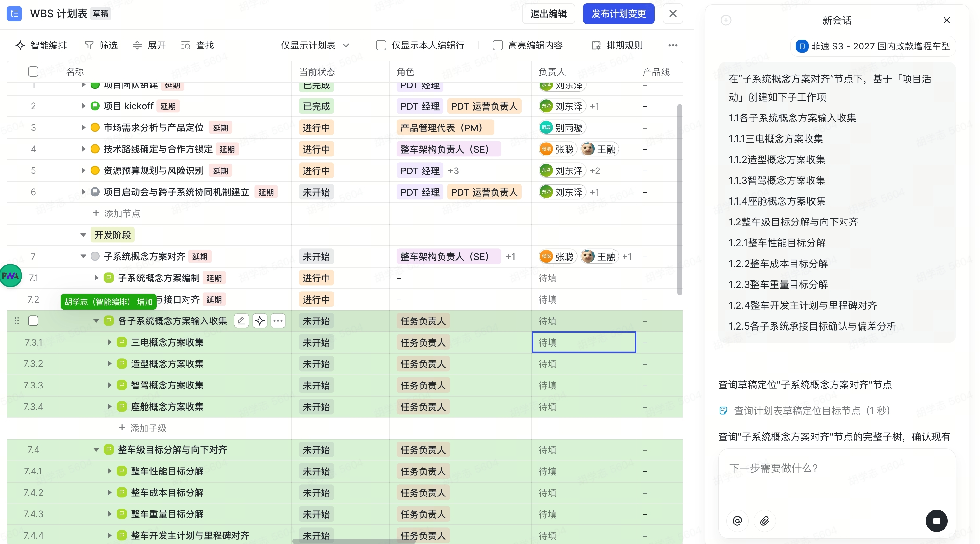Grab the drag handle of 各子系统概念方案输入收集 row

click(x=16, y=321)
